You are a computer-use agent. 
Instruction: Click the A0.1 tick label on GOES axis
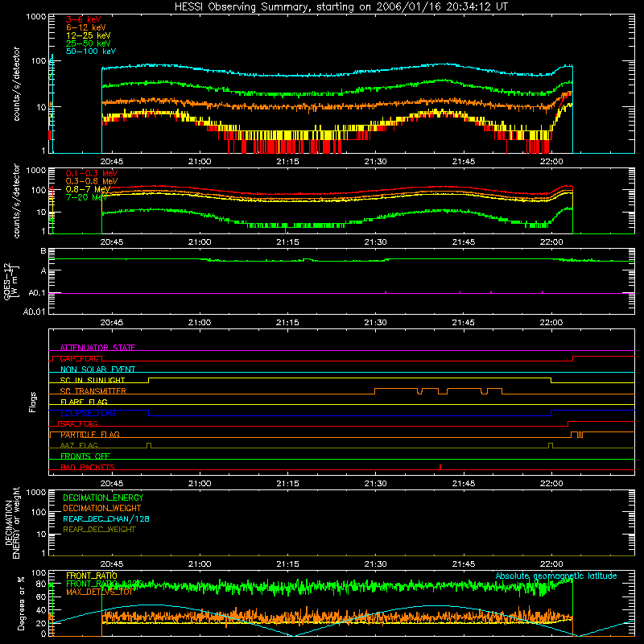coord(37,293)
